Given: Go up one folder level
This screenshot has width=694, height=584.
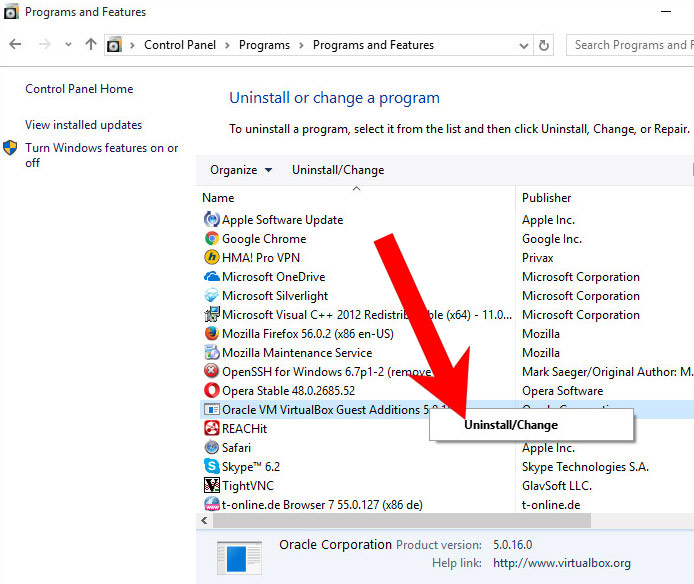Looking at the screenshot, I should coord(91,44).
